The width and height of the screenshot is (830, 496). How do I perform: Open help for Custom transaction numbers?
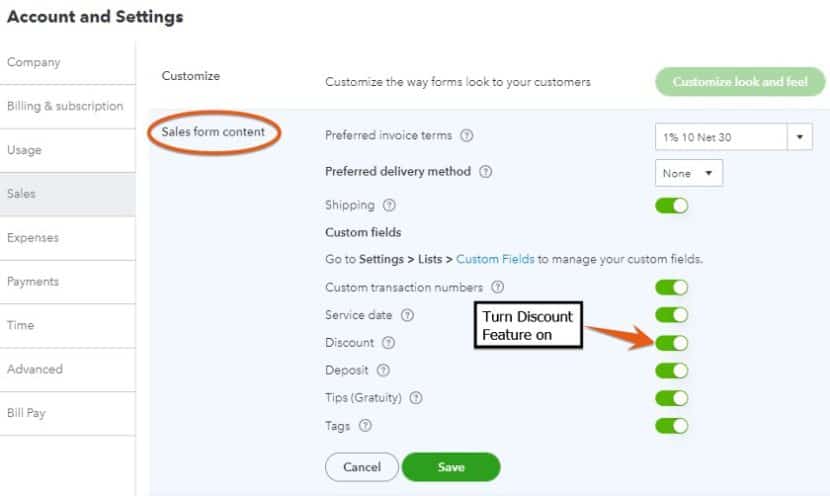coord(497,288)
